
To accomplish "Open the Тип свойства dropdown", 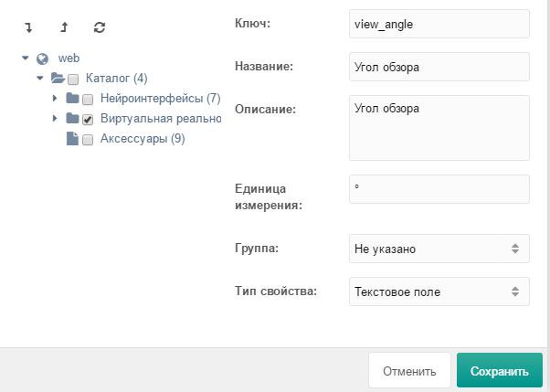I will pos(439,291).
